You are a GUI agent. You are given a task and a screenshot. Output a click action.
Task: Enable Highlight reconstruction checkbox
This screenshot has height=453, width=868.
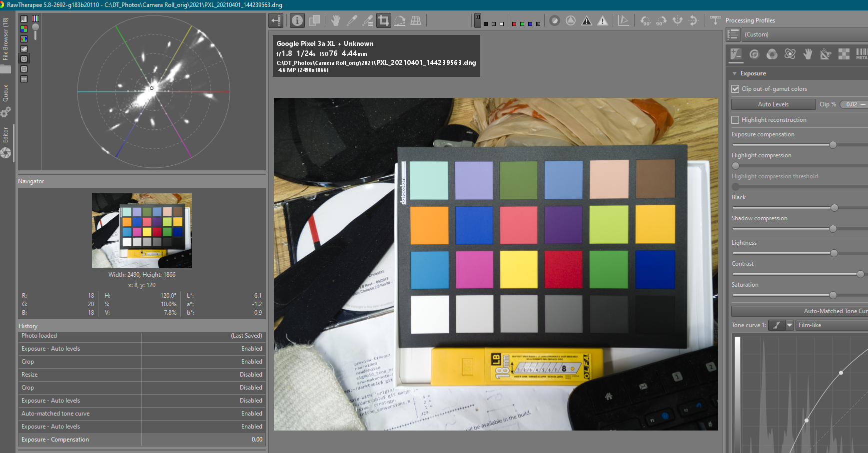pos(735,120)
